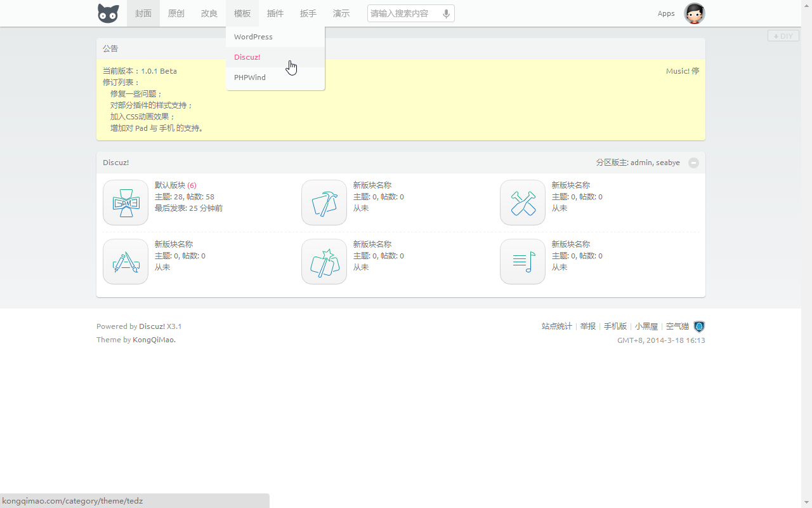
Task: Open the bottom-left 新版块名称 forum
Action: click(174, 244)
